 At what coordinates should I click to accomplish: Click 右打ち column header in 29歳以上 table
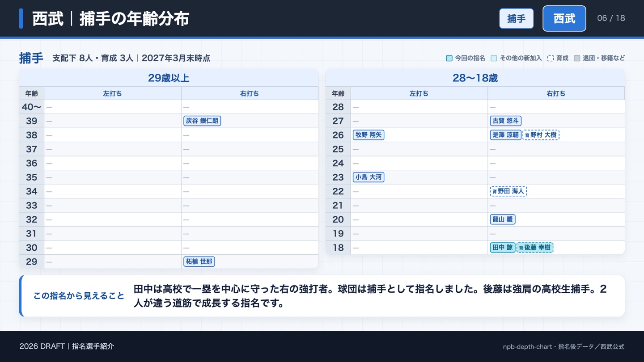pyautogui.click(x=250, y=93)
